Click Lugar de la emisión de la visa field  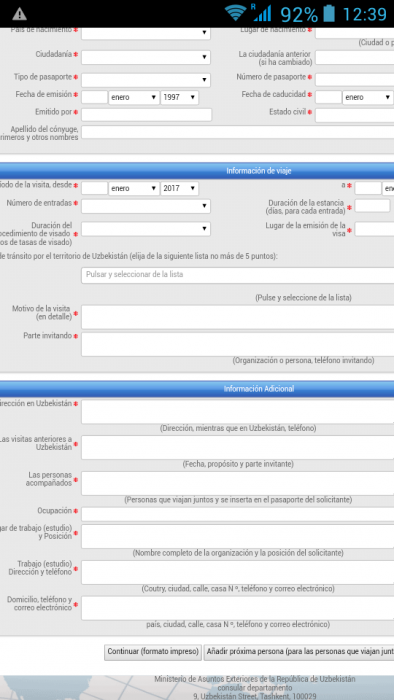(x=374, y=229)
